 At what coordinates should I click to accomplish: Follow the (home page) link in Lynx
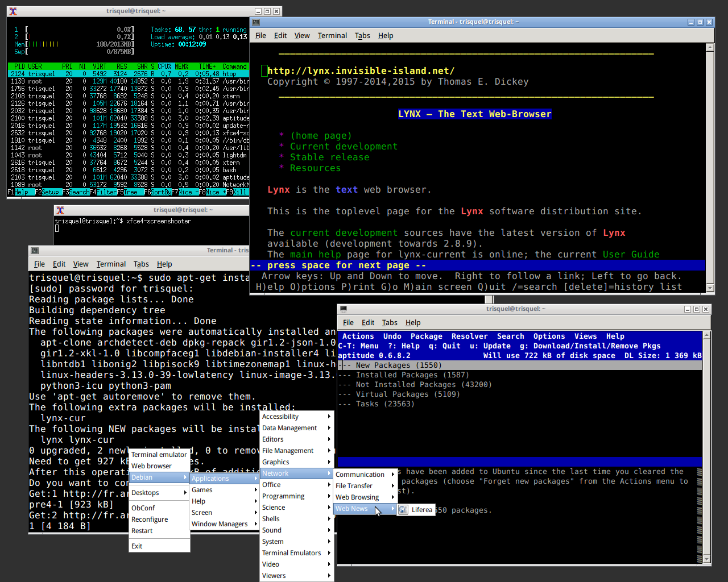321,136
